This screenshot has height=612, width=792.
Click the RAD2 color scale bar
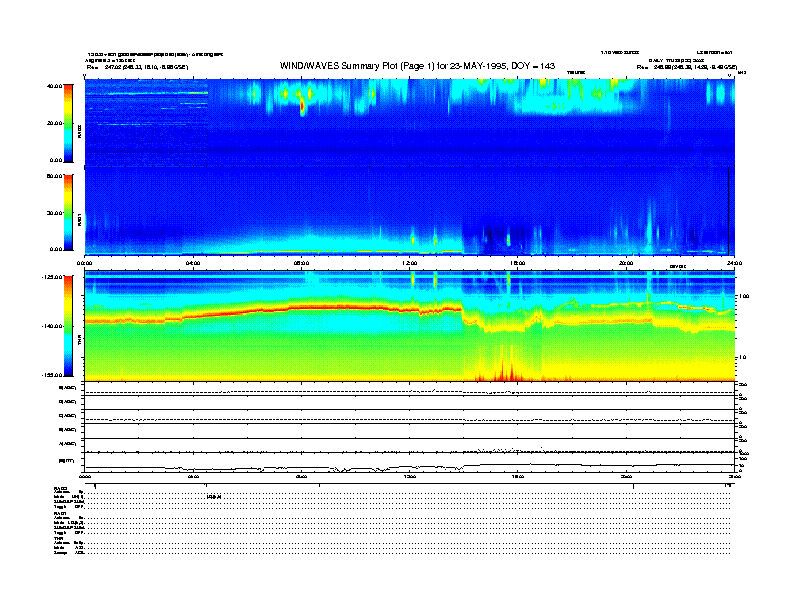68,123
